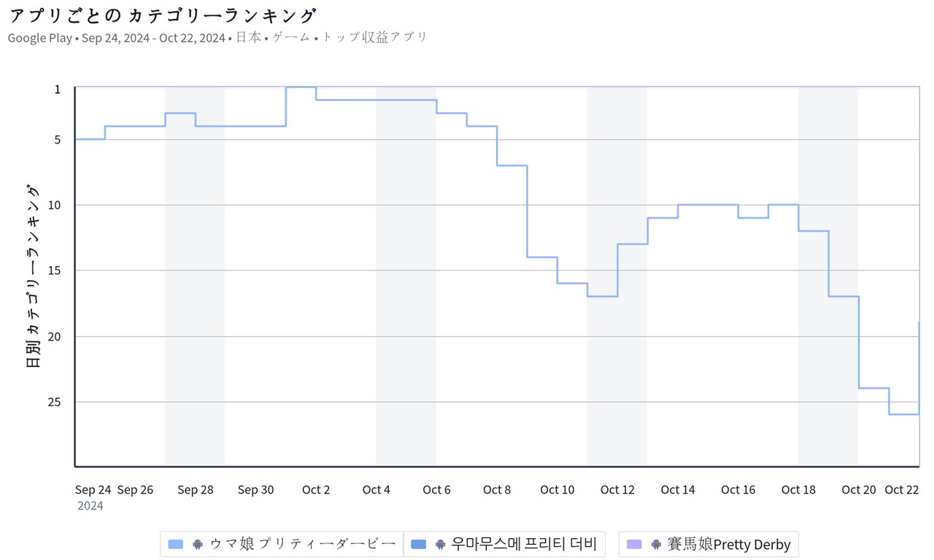
Task: Click the Sep 28 x-axis date label
Action: (x=196, y=490)
